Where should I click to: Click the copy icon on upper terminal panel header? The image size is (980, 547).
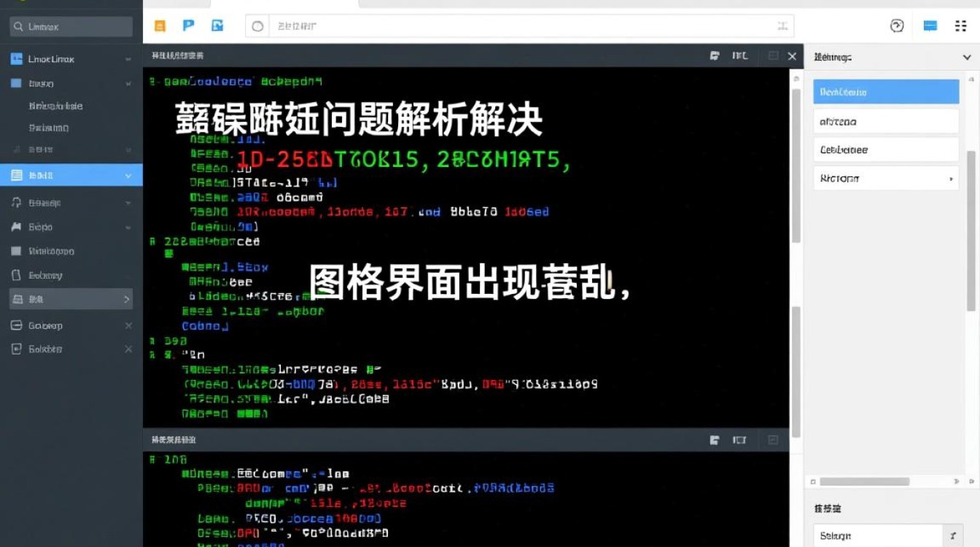(715, 56)
